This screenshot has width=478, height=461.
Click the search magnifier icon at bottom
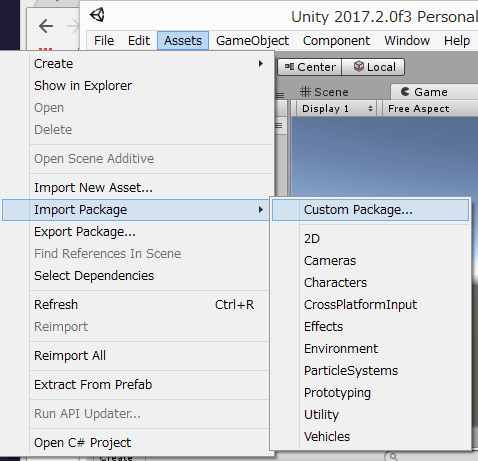(393, 456)
